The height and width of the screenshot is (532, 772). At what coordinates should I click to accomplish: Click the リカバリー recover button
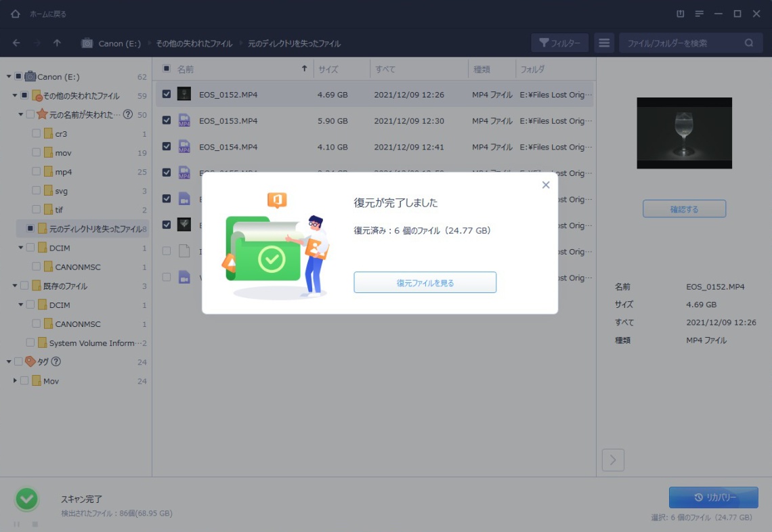tap(713, 497)
